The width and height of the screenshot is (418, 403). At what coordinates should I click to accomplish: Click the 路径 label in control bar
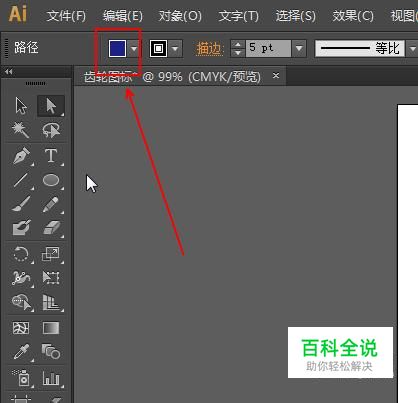click(x=26, y=48)
